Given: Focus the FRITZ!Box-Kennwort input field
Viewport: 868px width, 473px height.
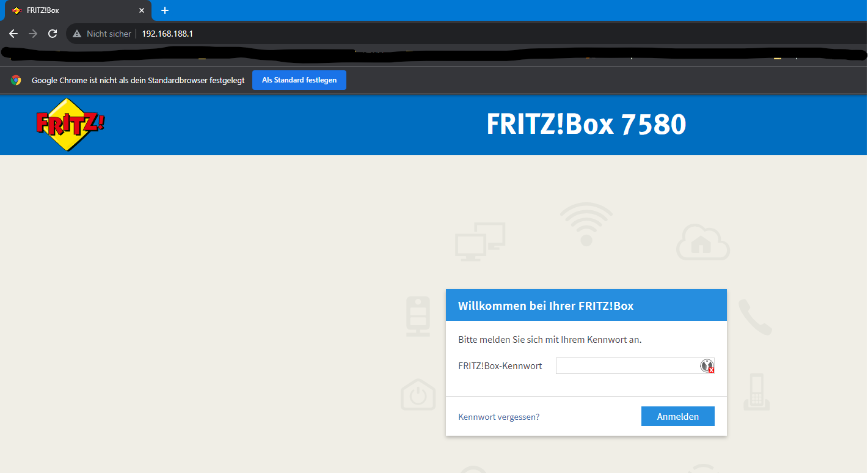Looking at the screenshot, I should point(635,366).
